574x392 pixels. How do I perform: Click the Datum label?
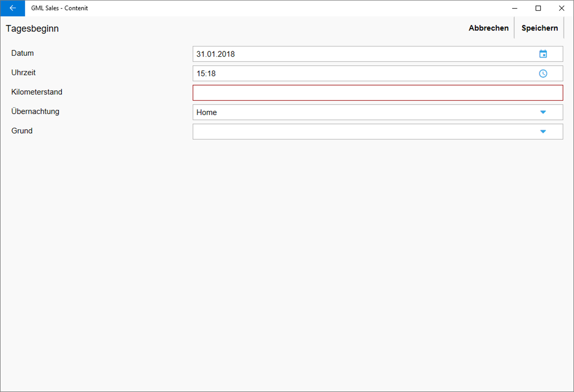(x=22, y=53)
